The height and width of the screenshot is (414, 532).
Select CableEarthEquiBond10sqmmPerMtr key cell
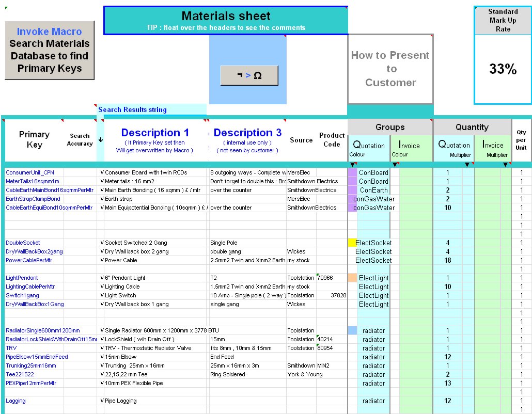(50, 208)
